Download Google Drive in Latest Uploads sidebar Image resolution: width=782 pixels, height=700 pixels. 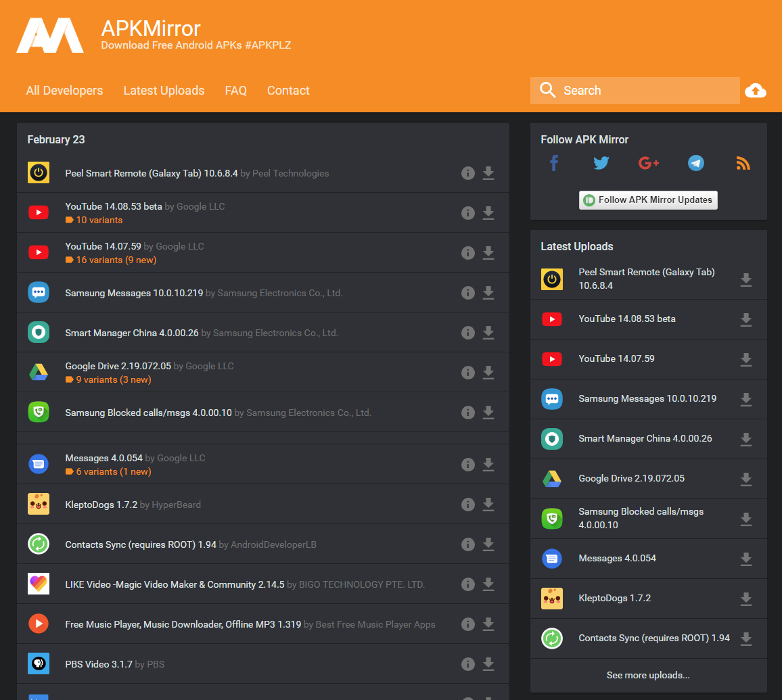point(745,479)
